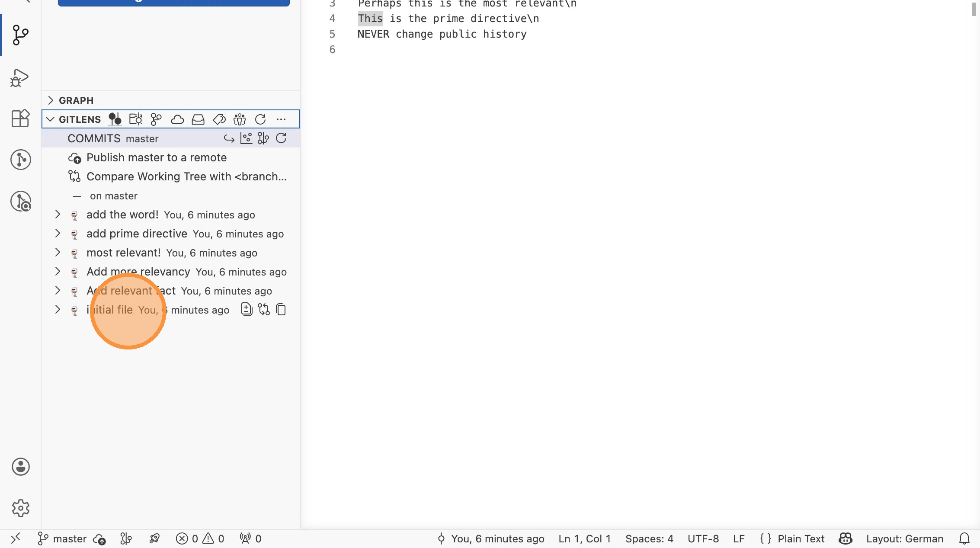Image resolution: width=980 pixels, height=548 pixels.
Task: Click Compare Working Tree with branch
Action: pyautogui.click(x=186, y=176)
